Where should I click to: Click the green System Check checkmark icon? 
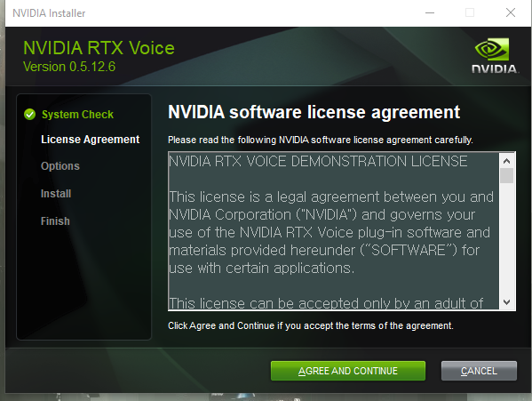(30, 115)
